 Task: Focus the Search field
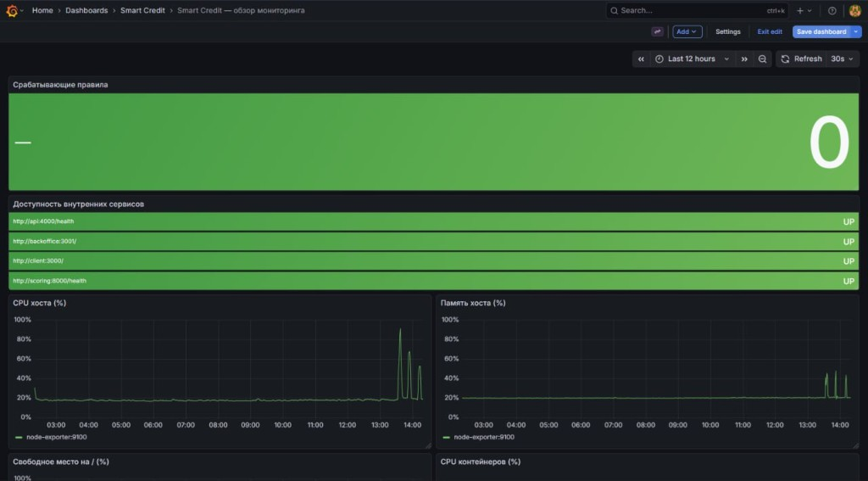[x=698, y=10]
